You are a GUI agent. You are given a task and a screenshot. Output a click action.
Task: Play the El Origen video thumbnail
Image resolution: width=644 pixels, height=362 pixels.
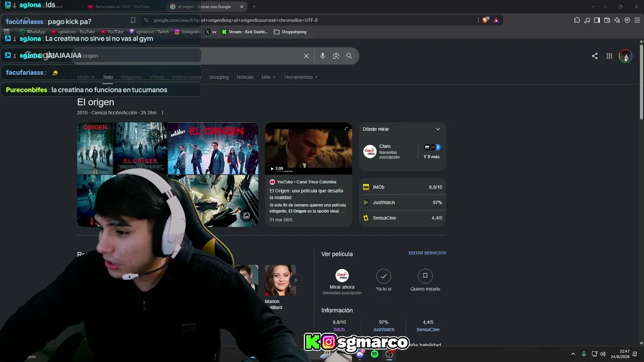[308, 149]
